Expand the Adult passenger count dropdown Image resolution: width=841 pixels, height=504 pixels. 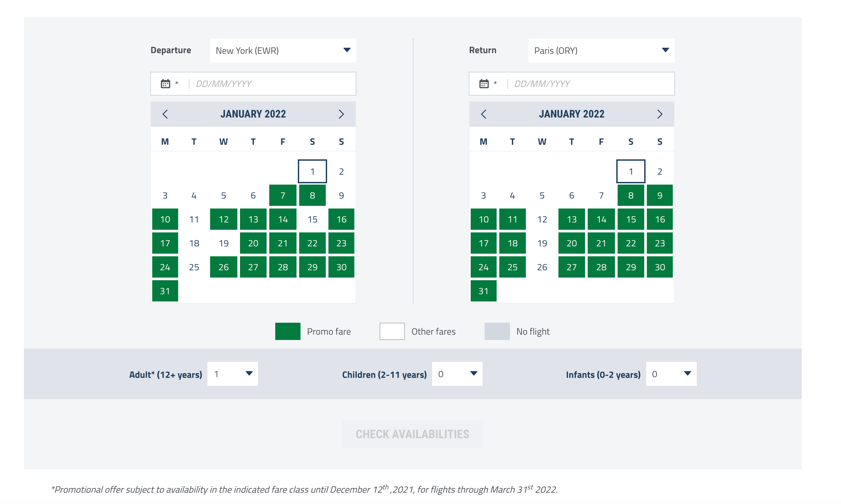(x=232, y=374)
